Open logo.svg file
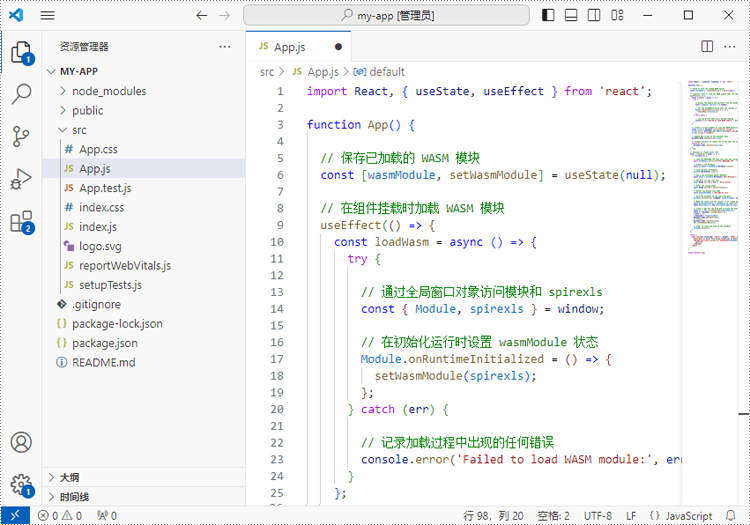The height and width of the screenshot is (525, 750). (100, 246)
